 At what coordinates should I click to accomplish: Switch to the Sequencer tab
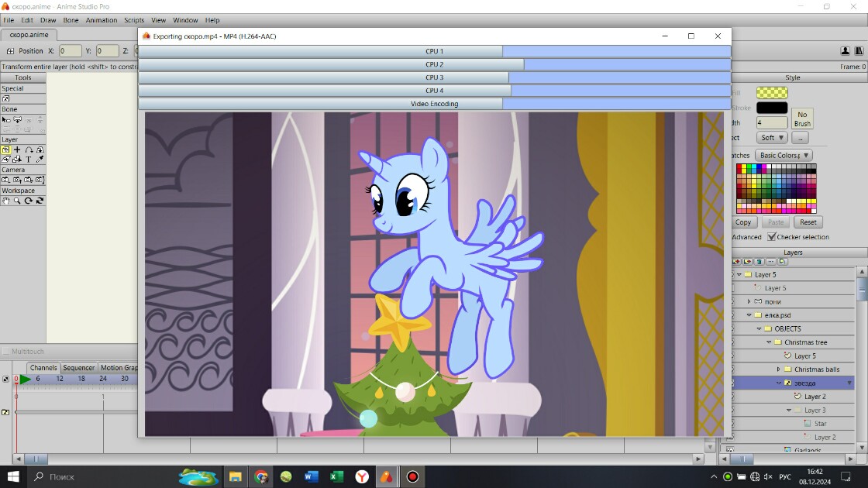pos(78,367)
